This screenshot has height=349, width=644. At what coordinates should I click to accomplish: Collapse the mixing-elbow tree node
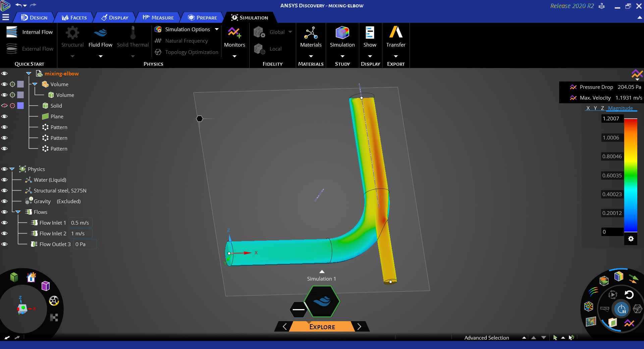pos(29,73)
